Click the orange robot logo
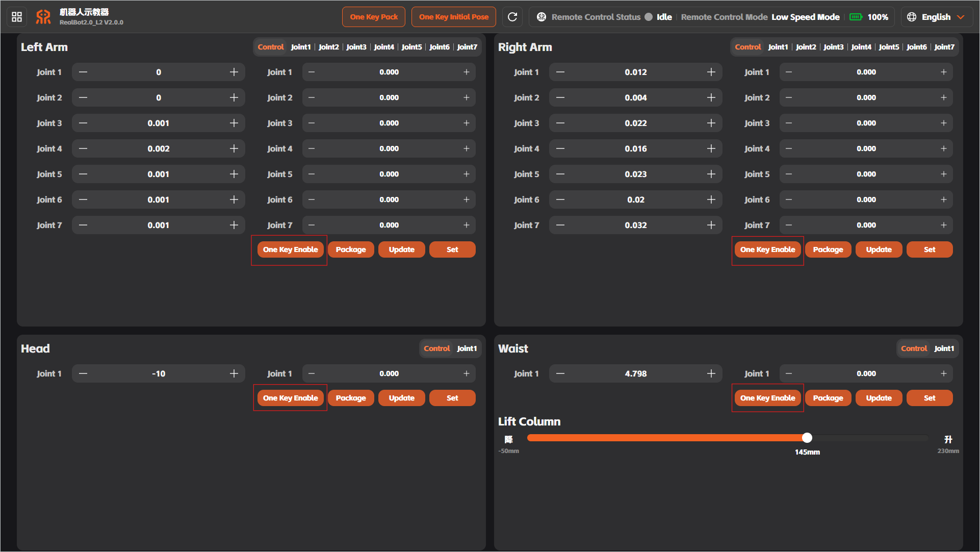The width and height of the screenshot is (980, 552). (x=43, y=17)
